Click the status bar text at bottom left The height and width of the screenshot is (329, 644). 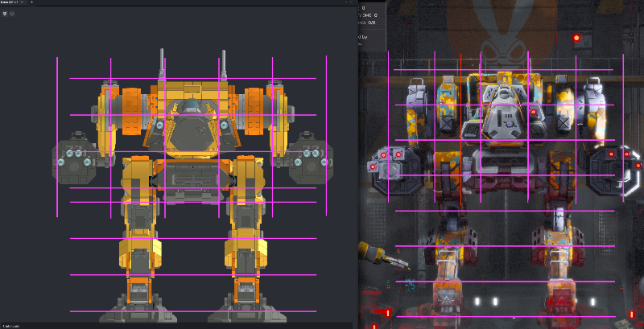(x=12, y=326)
